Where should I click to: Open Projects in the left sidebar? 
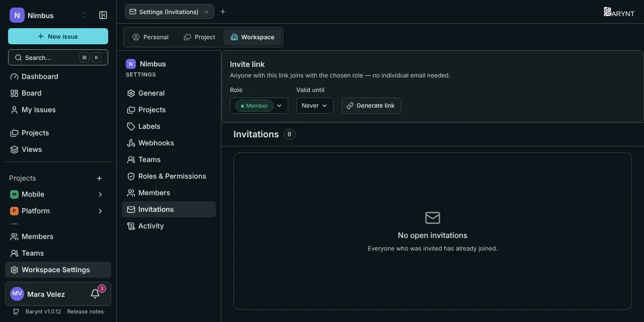coord(58,133)
